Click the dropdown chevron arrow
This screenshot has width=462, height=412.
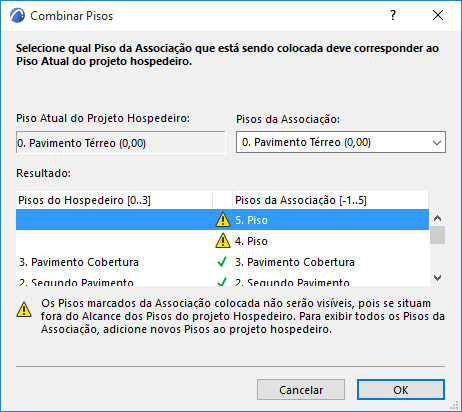pos(437,143)
